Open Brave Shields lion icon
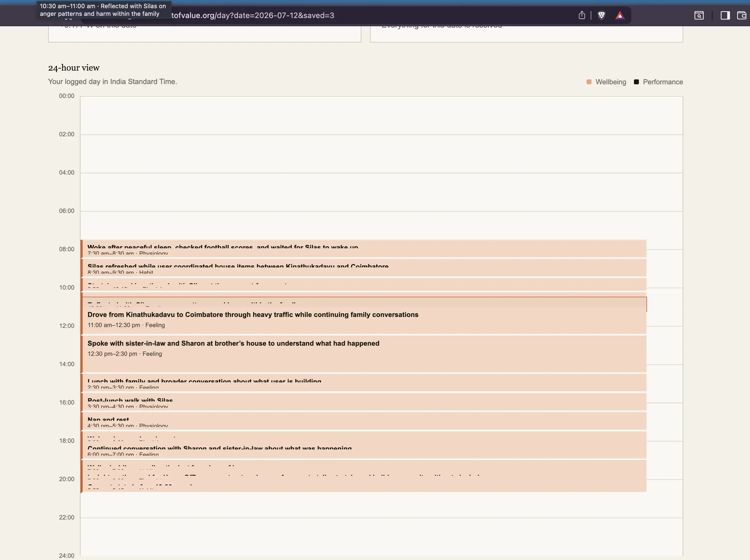This screenshot has height=560, width=750. [x=601, y=15]
